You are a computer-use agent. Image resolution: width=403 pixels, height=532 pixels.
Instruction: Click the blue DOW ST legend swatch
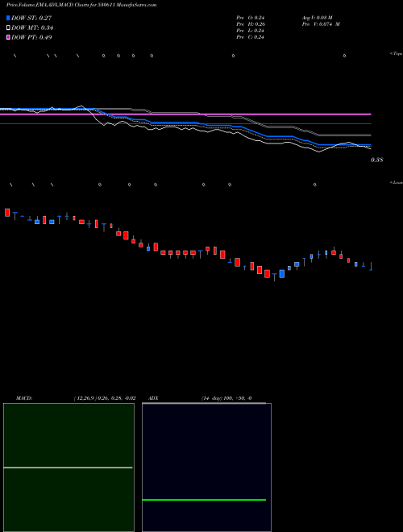[8, 18]
